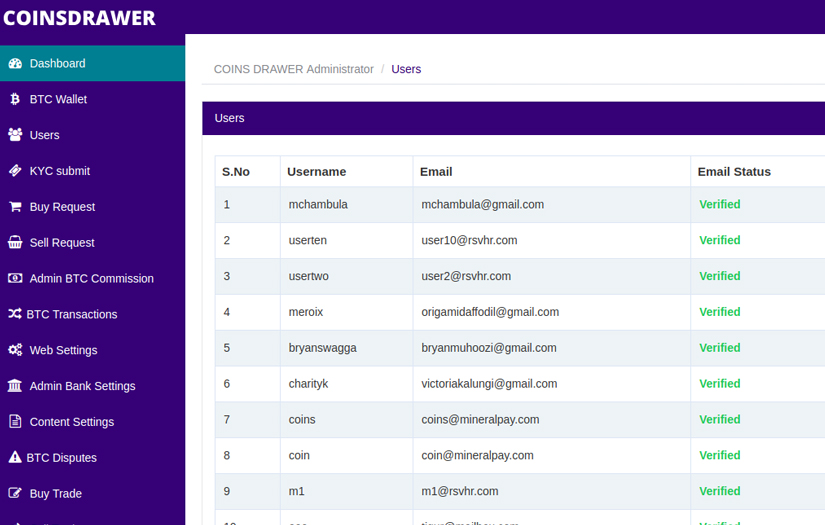The image size is (825, 525).
Task: Click COINS DRAWER Administrator breadcrumb
Action: click(294, 69)
